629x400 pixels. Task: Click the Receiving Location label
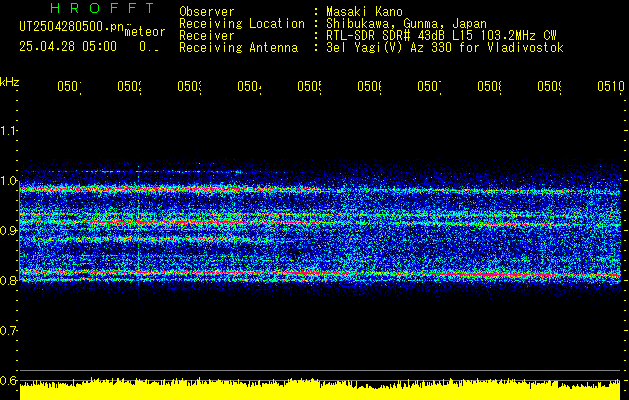[242, 24]
